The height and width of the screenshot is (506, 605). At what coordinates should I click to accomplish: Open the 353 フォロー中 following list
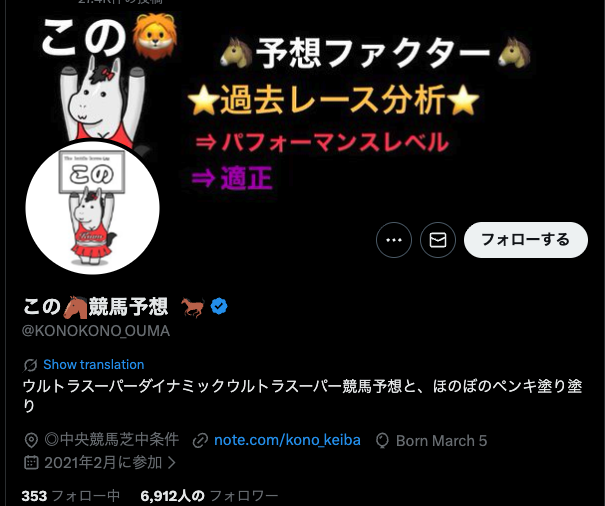71,496
